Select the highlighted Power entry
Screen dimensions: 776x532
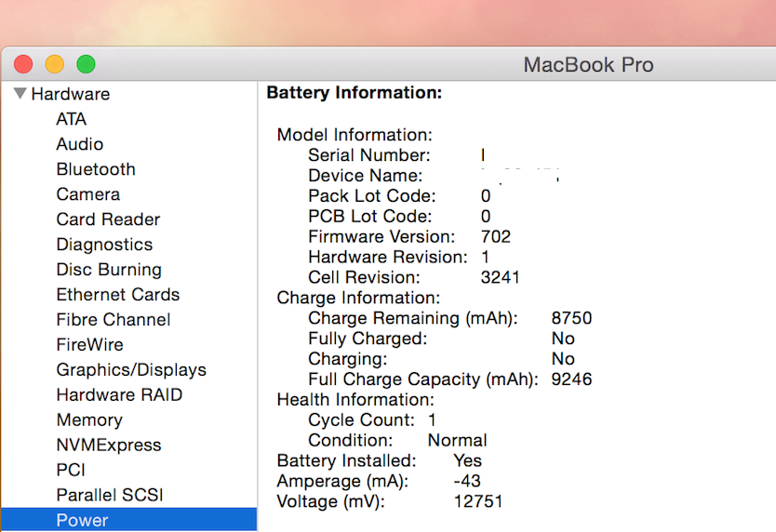[128, 520]
